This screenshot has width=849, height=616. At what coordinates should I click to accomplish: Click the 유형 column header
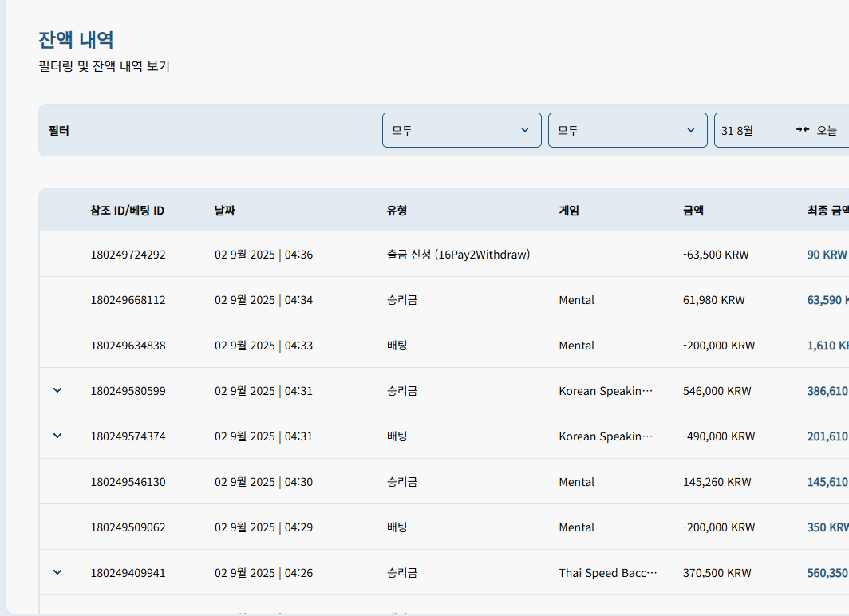[397, 211]
